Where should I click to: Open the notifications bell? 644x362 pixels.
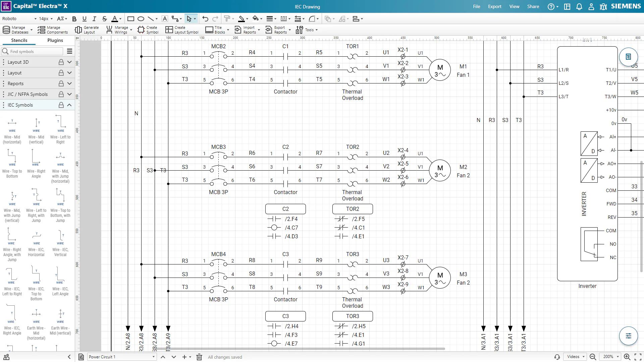[x=579, y=7]
